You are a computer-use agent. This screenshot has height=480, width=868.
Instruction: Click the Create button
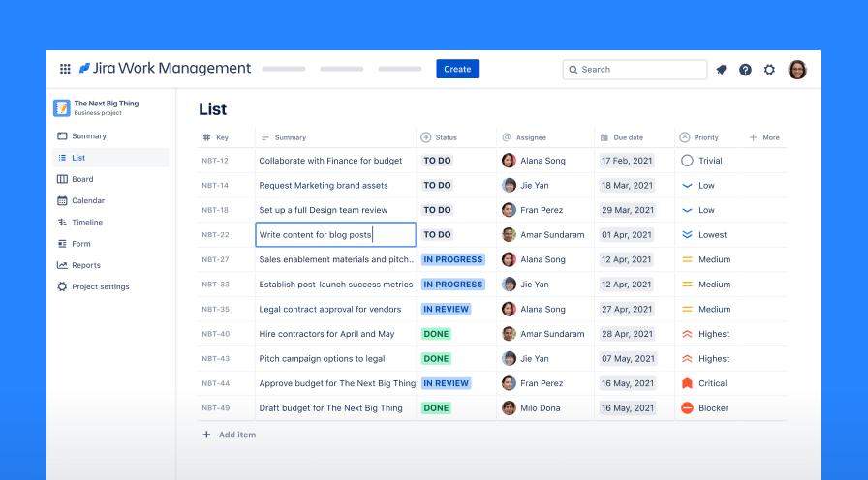coord(457,69)
